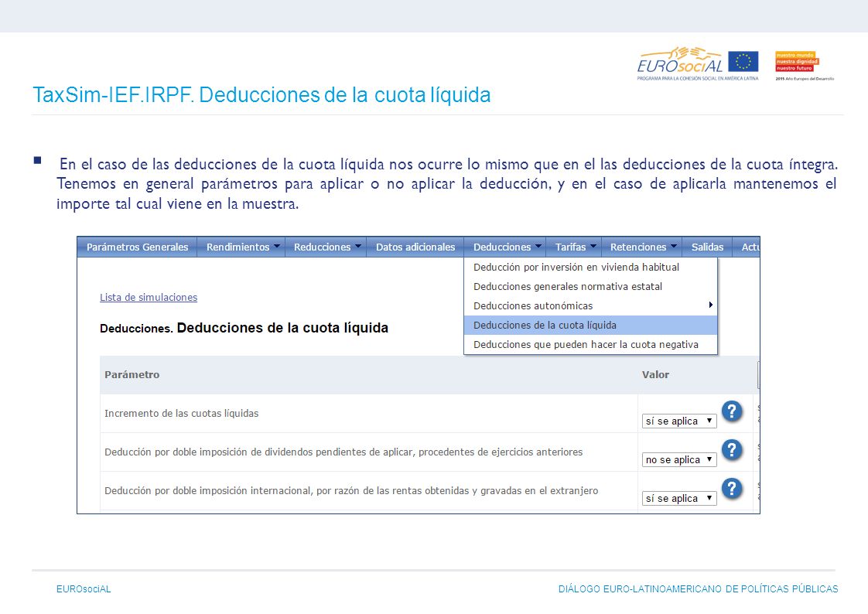The image size is (868, 614).
Task: Select Deducciones que pueden hacer la cuota negativa
Action: [x=591, y=345]
